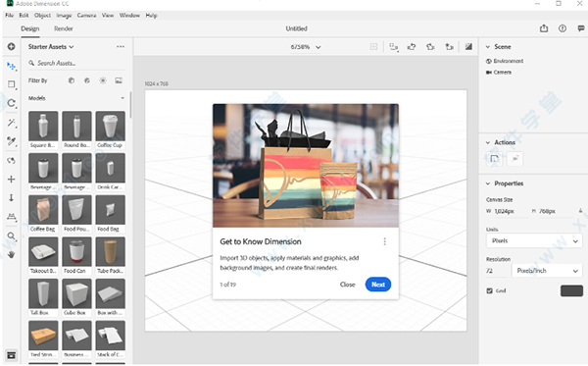This screenshot has height=366, width=588.
Task: Collapse the Scene panel
Action: point(488,47)
